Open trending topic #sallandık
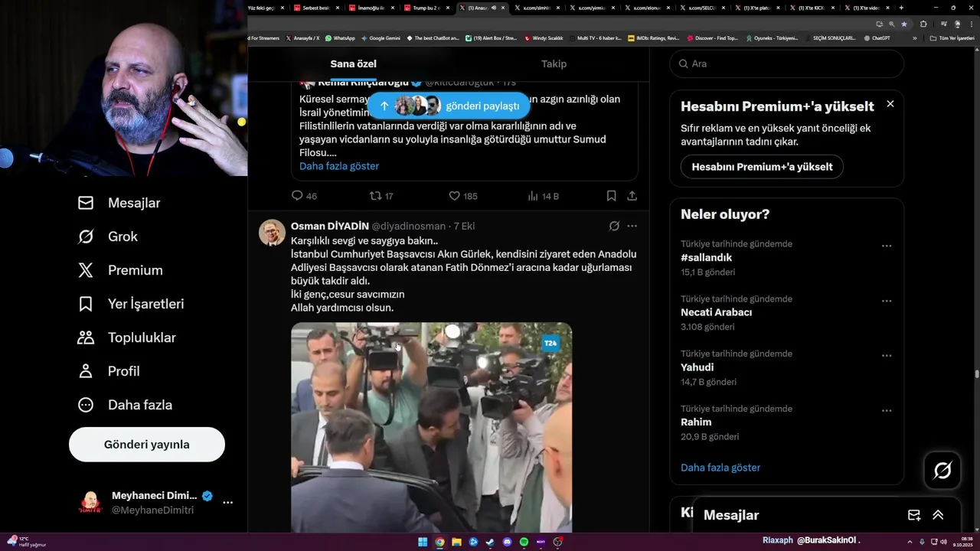This screenshot has width=980, height=551. point(707,258)
